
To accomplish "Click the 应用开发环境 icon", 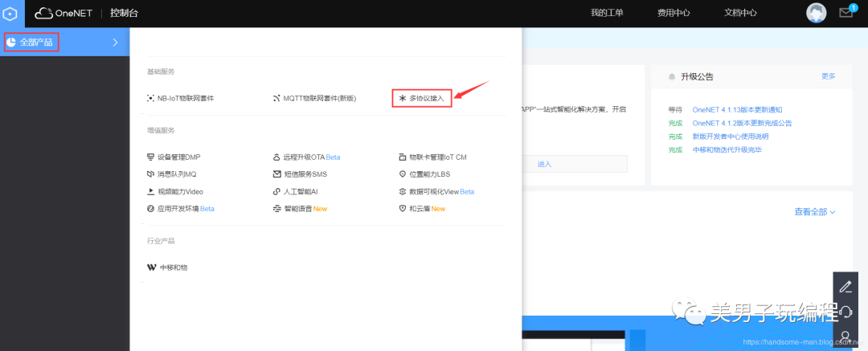I will pos(150,209).
